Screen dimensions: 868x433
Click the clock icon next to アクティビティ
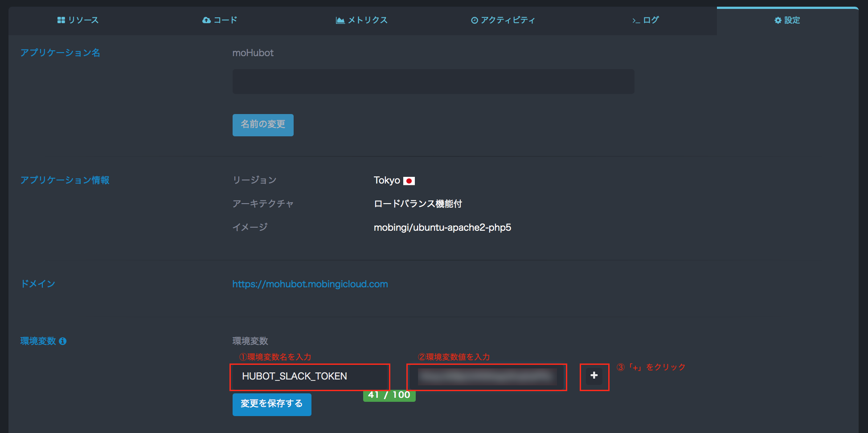tap(474, 20)
